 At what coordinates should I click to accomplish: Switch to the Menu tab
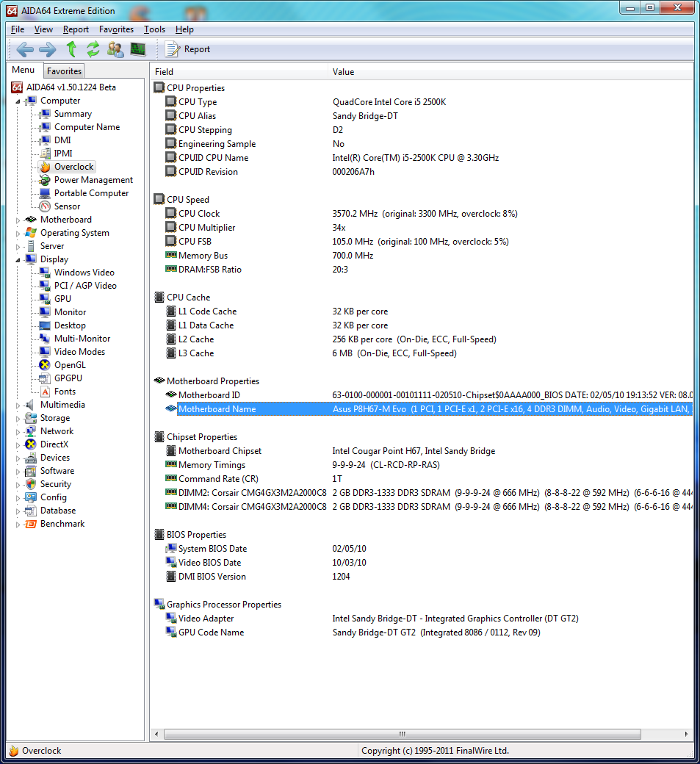click(x=24, y=70)
